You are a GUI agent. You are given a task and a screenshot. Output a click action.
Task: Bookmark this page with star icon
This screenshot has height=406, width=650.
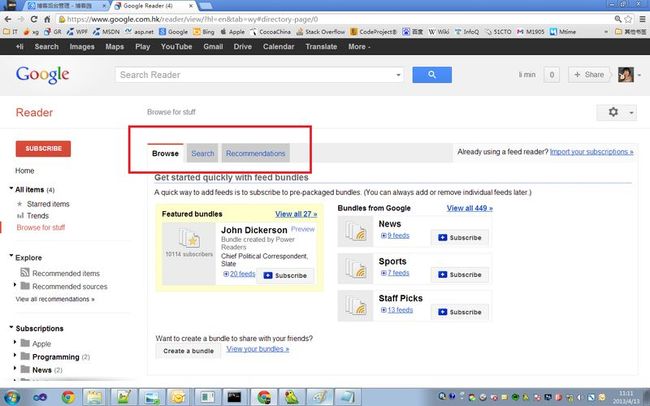[x=628, y=19]
